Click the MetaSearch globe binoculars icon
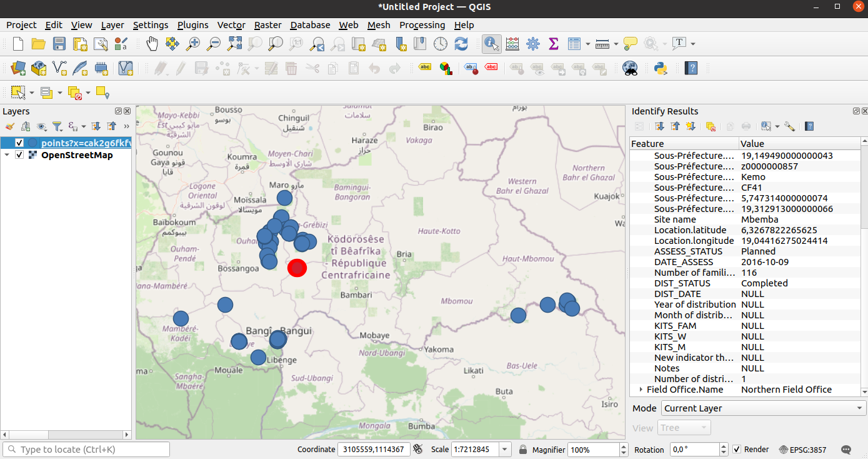The height and width of the screenshot is (459, 868). (631, 68)
